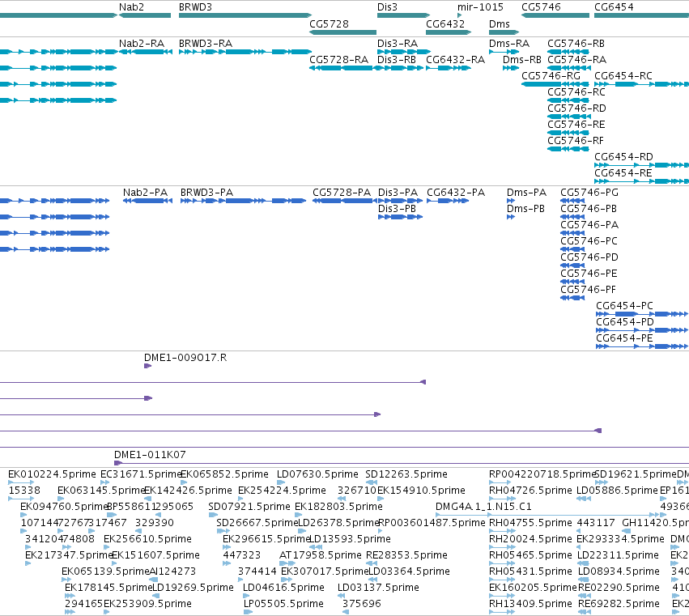The height and width of the screenshot is (616, 689).
Task: Click the LD03137.5prime EST arrow
Action: tap(341, 597)
